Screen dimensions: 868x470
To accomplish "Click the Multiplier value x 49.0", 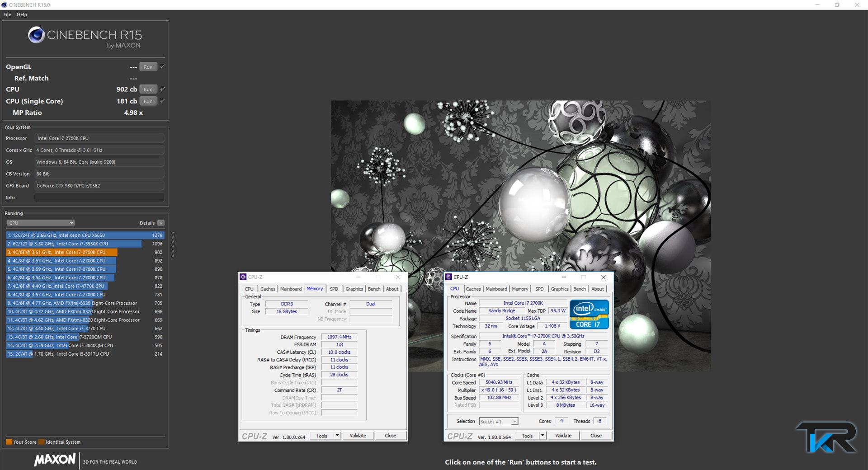I will point(499,390).
